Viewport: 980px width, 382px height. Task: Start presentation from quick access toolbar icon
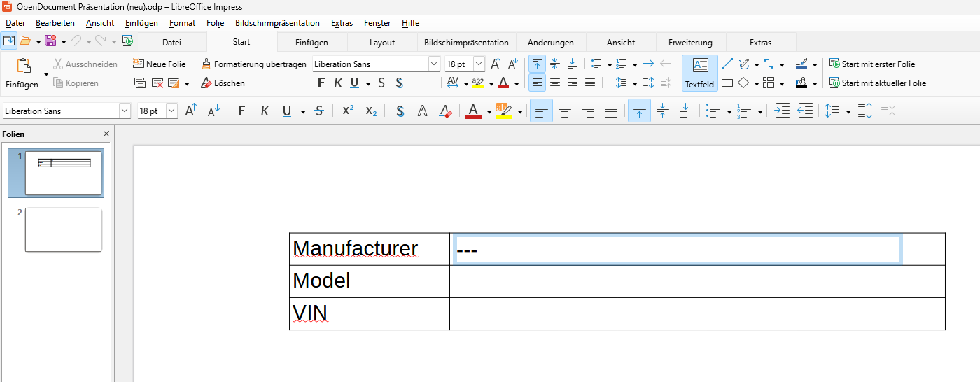(127, 41)
